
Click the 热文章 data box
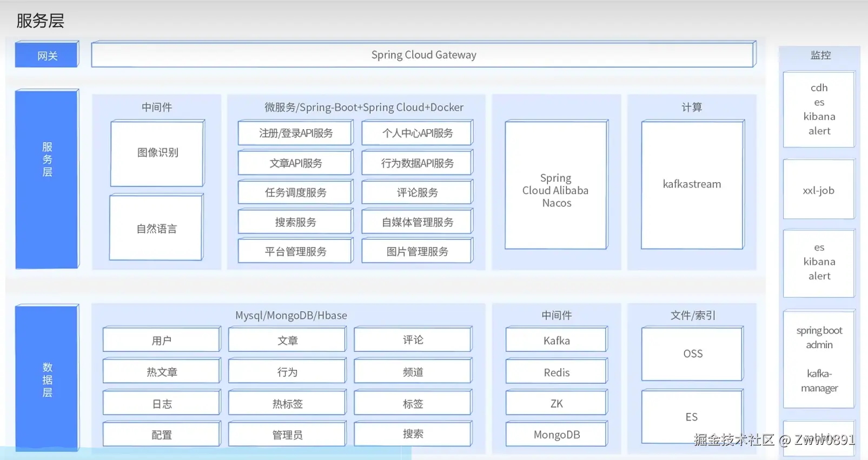[162, 371]
